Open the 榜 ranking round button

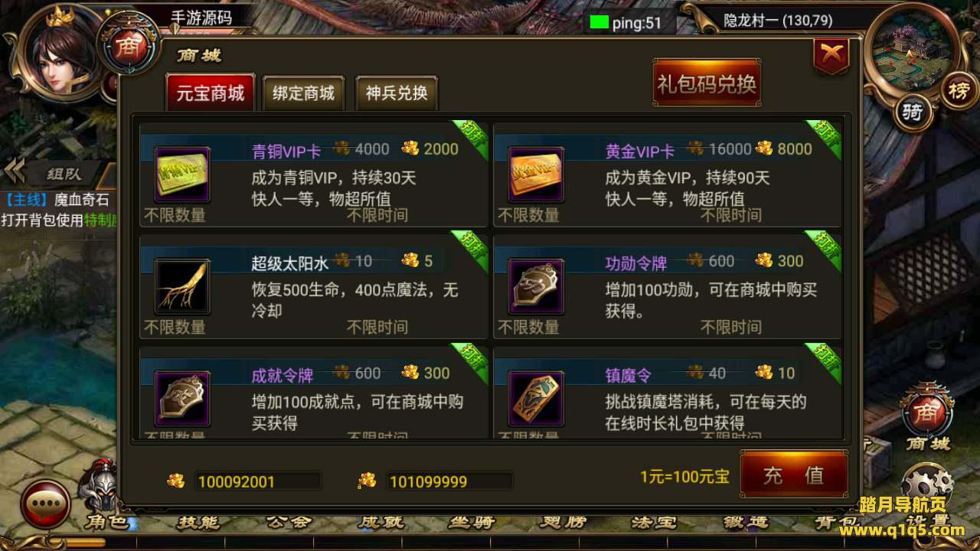pos(958,92)
